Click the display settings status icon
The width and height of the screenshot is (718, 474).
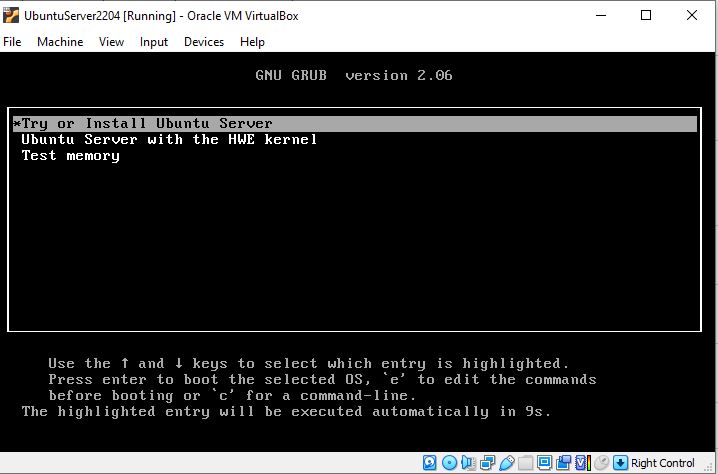(x=544, y=463)
